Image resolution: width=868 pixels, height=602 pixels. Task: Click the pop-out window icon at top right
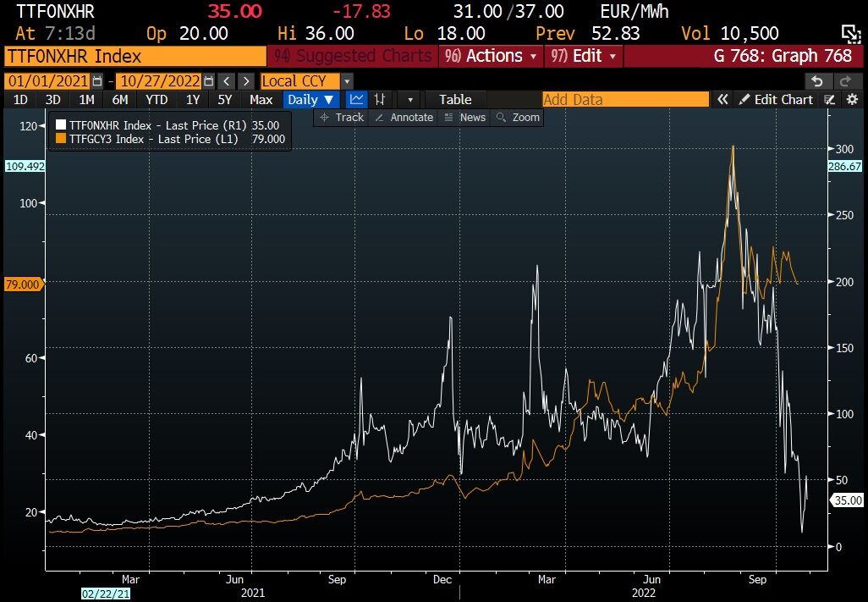tap(851, 34)
